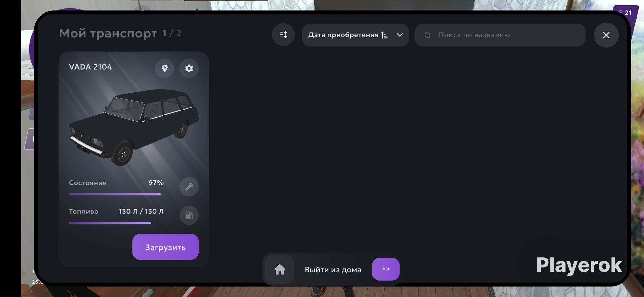
Task: Show VADA 2104 location on map
Action: [x=164, y=68]
